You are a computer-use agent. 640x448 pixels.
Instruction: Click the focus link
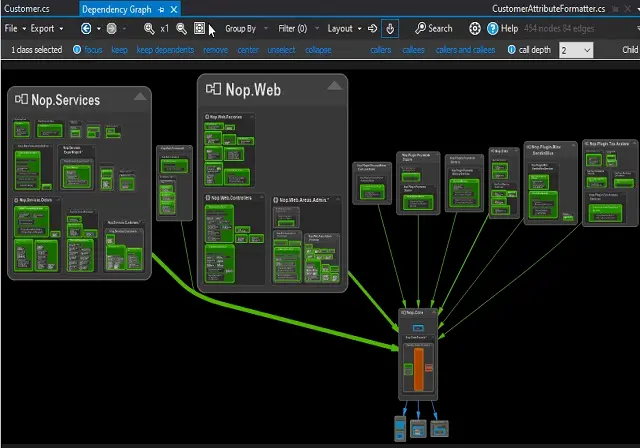click(x=93, y=50)
